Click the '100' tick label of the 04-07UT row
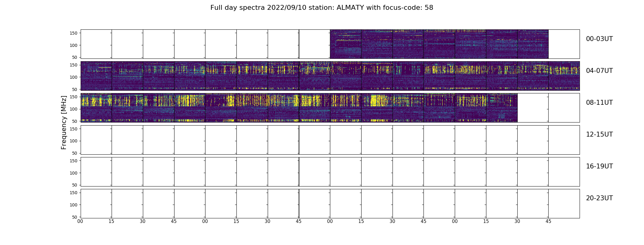The image size is (644, 245). pos(74,77)
